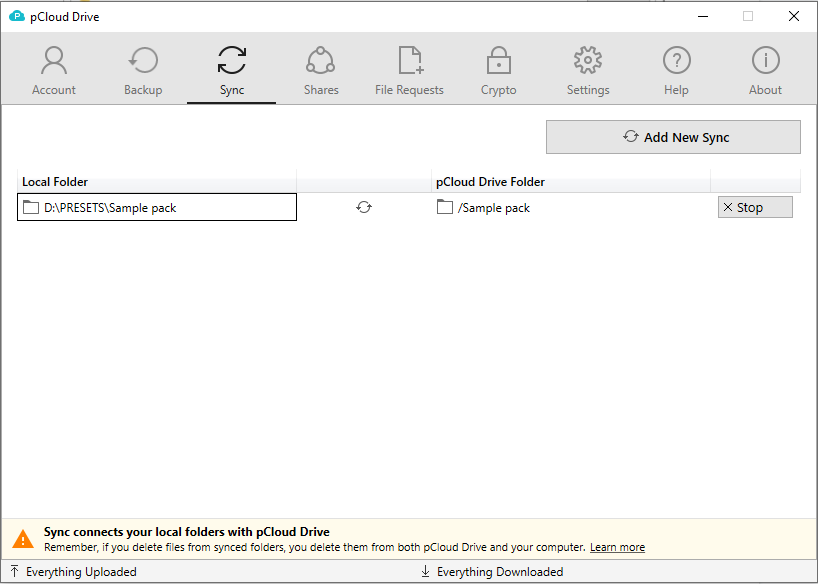
Task: Select the D:\PRESETS\Sample pack local folder row
Action: tap(157, 207)
